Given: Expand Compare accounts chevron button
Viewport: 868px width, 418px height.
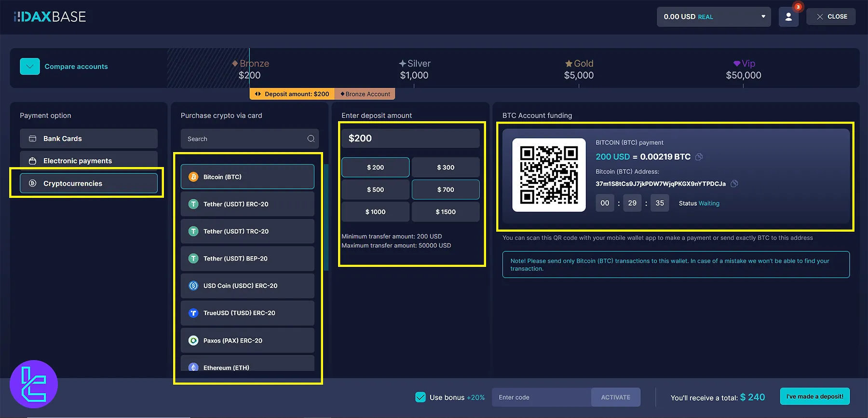Looking at the screenshot, I should pos(30,67).
